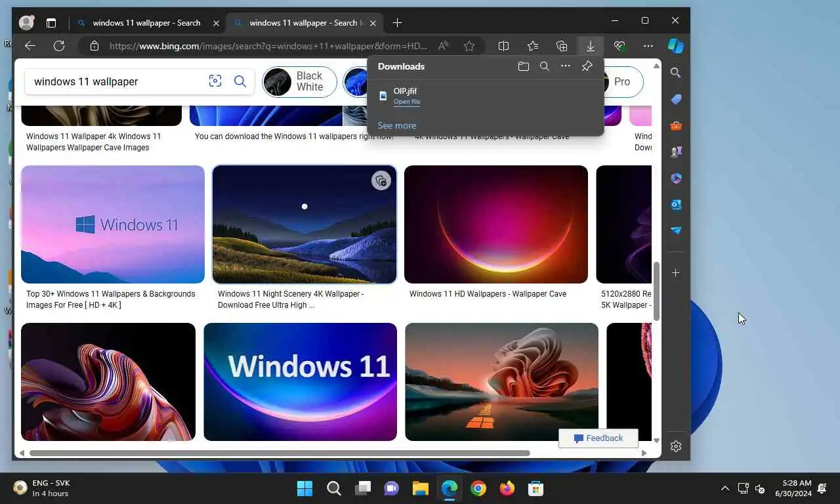
Task: Open sidebar Drop send icon
Action: [x=676, y=230]
